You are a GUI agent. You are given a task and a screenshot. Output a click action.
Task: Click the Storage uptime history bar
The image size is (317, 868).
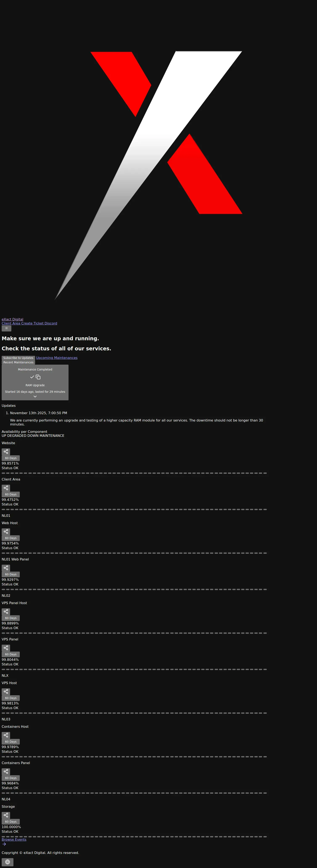tap(134, 837)
